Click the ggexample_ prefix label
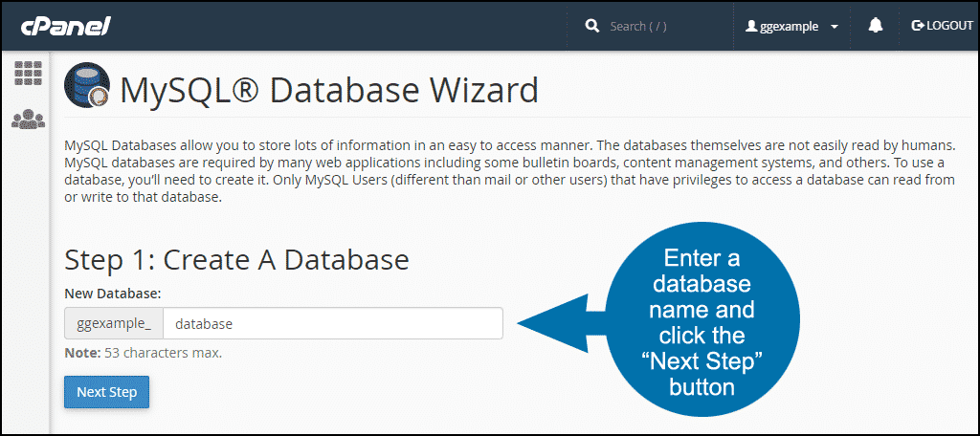This screenshot has width=980, height=436. 114,323
